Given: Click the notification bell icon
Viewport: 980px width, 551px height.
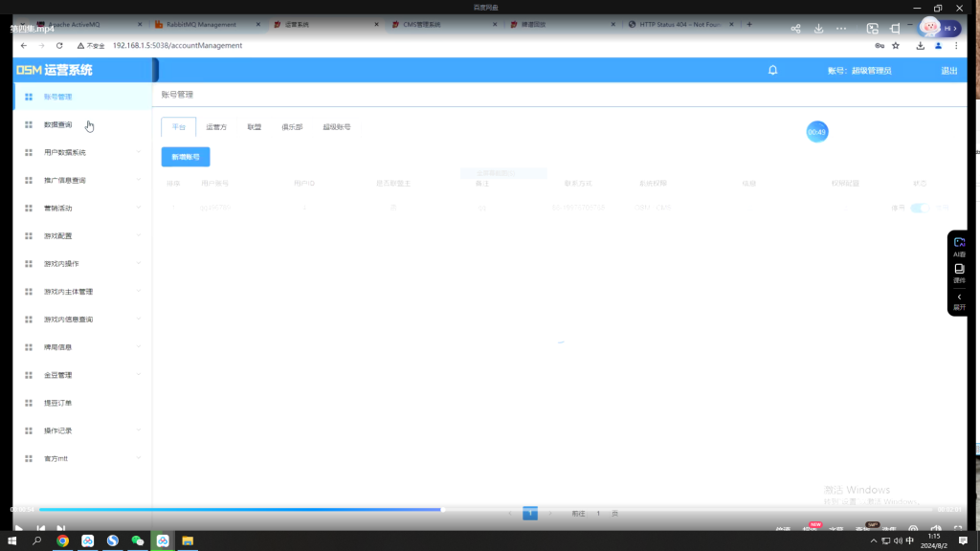Looking at the screenshot, I should [772, 70].
